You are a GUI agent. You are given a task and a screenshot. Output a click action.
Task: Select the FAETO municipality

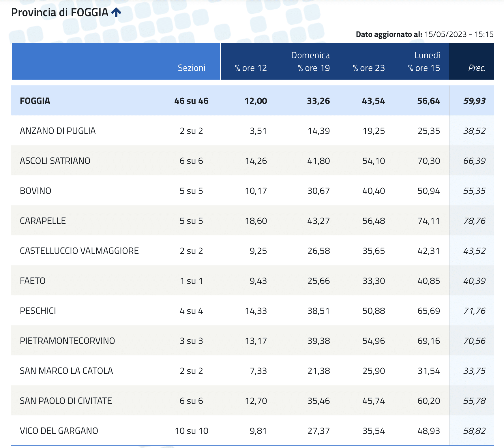(x=33, y=281)
